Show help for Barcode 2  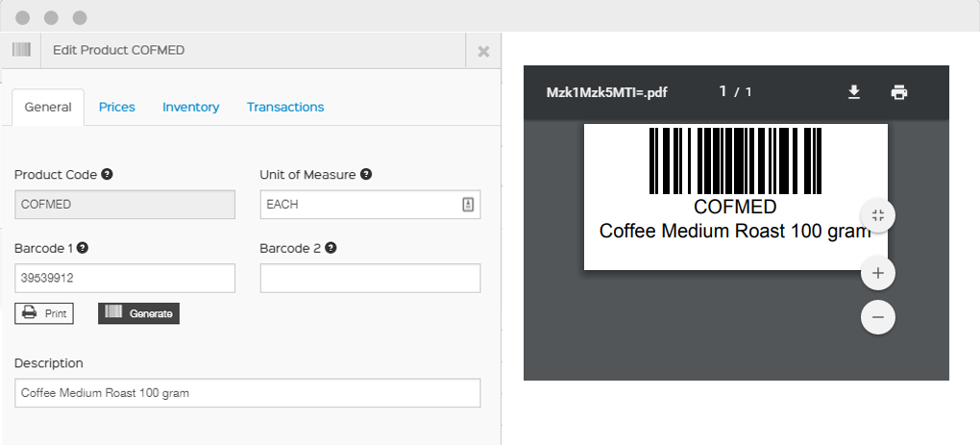(x=331, y=248)
